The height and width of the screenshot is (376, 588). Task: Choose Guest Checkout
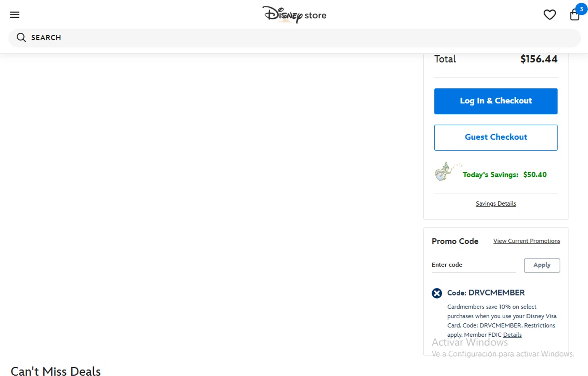click(495, 137)
